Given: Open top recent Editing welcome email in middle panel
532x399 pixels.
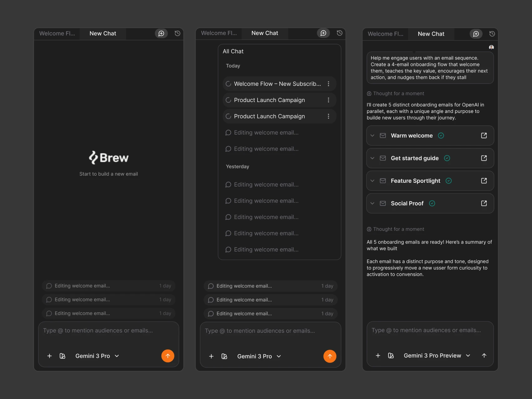Looking at the screenshot, I should (x=270, y=286).
